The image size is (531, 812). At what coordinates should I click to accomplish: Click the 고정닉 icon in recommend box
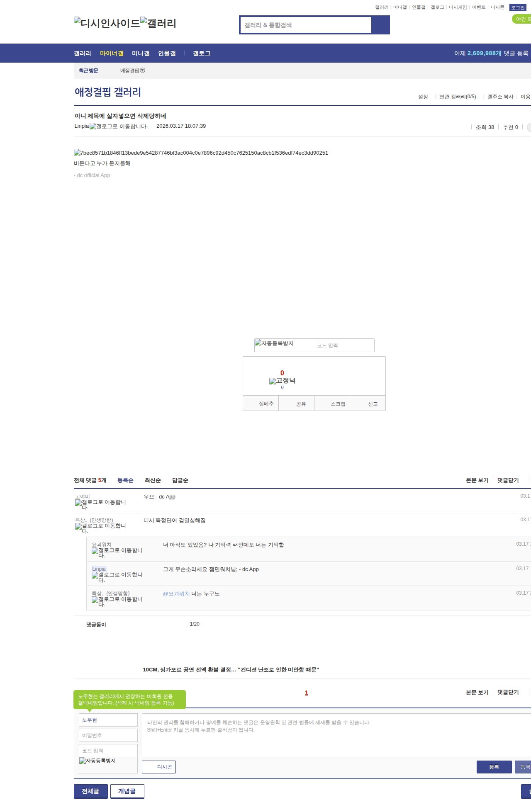[x=282, y=381]
